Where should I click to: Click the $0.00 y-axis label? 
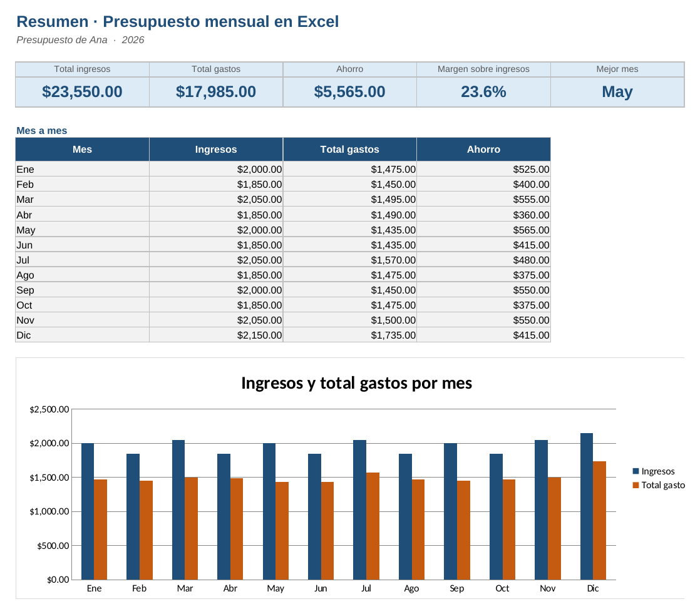click(58, 580)
